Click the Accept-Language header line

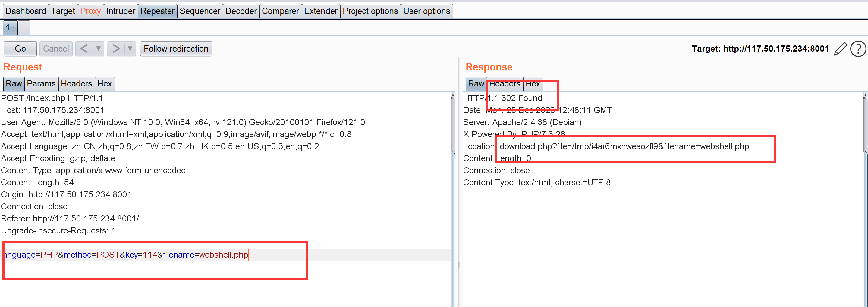tap(160, 146)
